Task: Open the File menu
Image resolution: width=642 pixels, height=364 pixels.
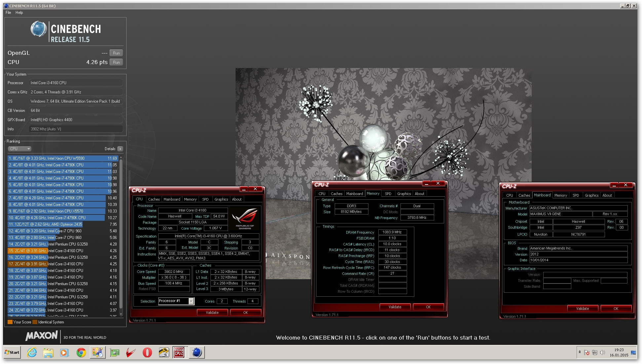Action: click(x=8, y=13)
